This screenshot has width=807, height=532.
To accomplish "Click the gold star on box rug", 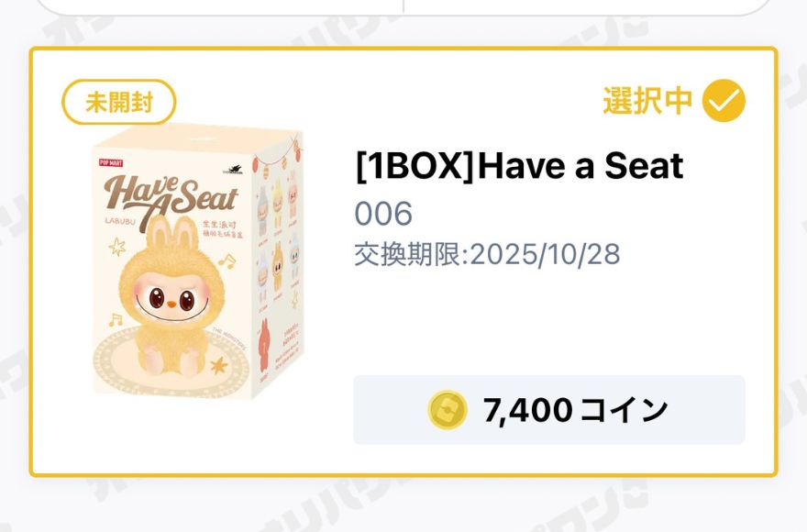I will (219, 366).
